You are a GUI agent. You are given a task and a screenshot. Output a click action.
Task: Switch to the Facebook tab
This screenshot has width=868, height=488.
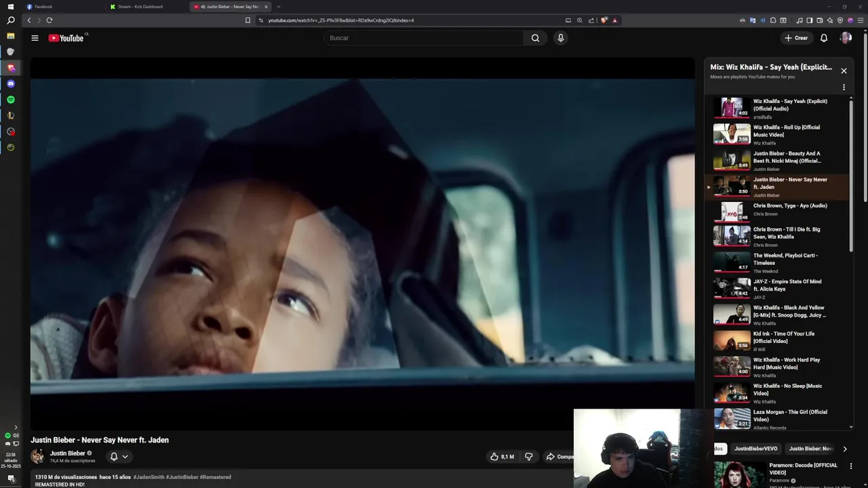[64, 6]
